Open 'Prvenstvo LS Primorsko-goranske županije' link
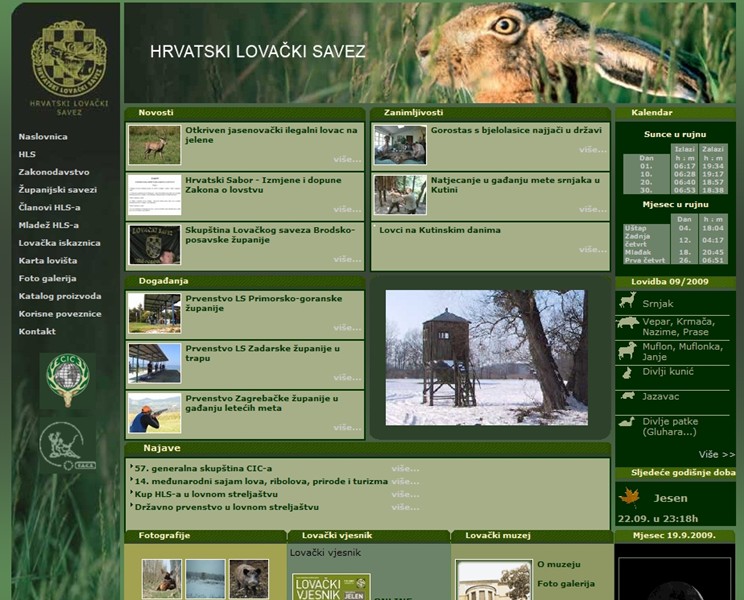The image size is (744, 600). coord(263,303)
